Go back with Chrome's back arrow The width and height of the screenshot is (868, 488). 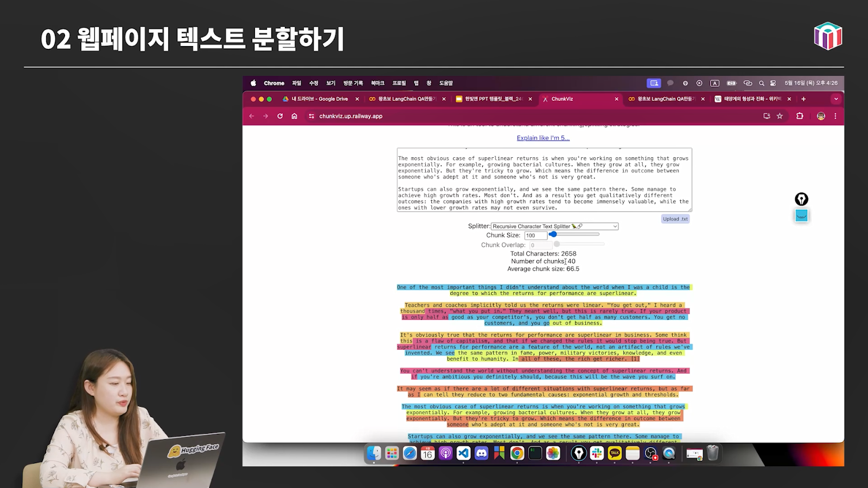click(252, 116)
